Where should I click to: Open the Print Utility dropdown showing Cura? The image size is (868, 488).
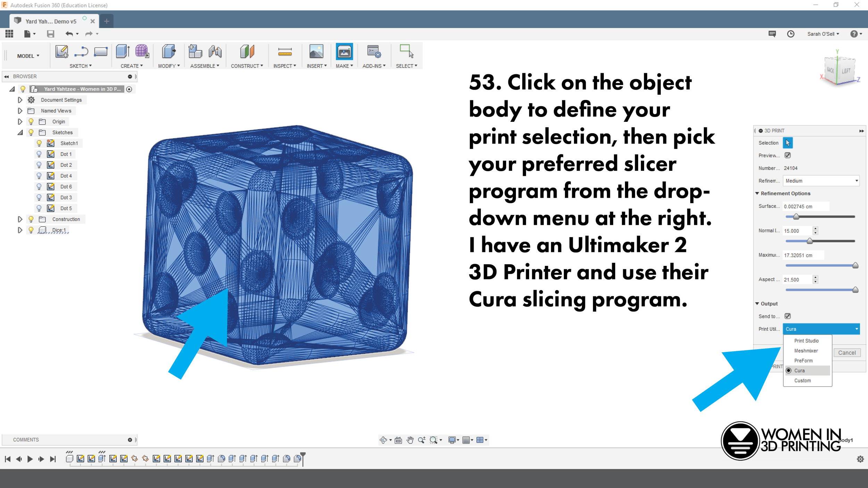coord(821,329)
